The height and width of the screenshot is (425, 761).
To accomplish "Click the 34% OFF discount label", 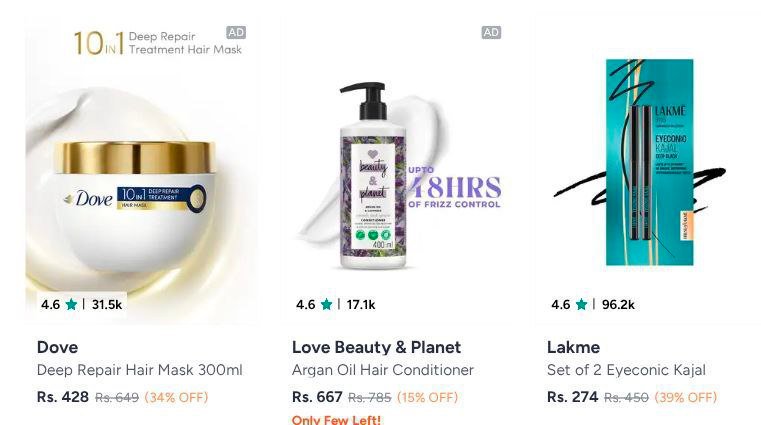I will point(176,397).
